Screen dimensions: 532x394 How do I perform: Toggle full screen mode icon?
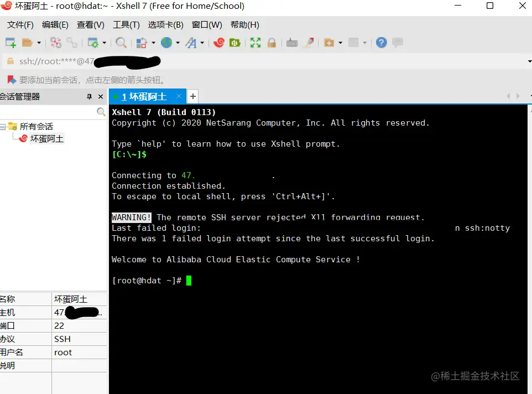[x=255, y=43]
